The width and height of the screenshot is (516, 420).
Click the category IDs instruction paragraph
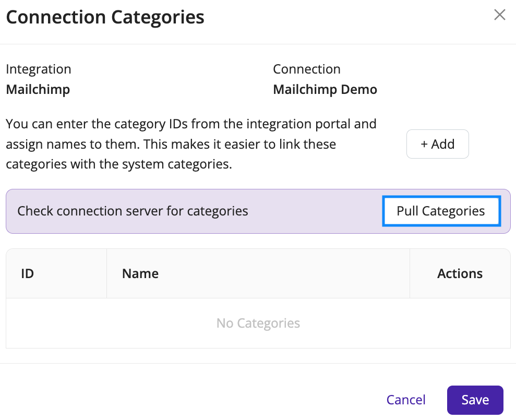pyautogui.click(x=191, y=144)
